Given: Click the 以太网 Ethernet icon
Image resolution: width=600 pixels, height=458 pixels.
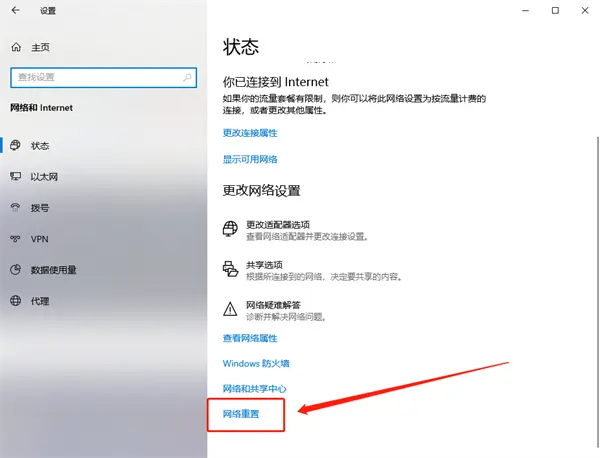Looking at the screenshot, I should [15, 176].
